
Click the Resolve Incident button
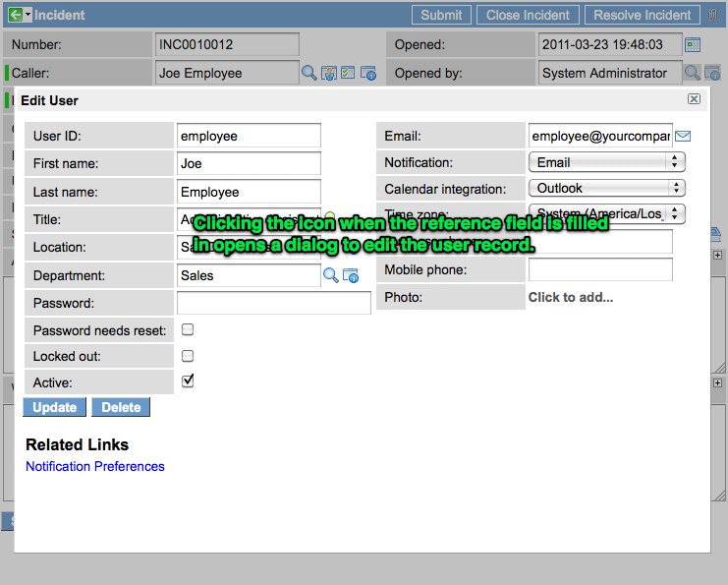tap(643, 15)
